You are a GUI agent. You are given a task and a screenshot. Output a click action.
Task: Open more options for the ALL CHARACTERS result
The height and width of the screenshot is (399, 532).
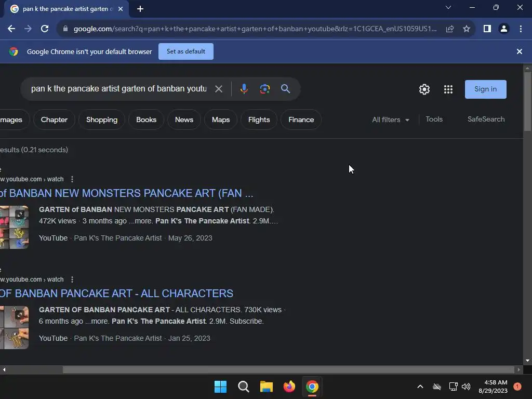(72, 280)
